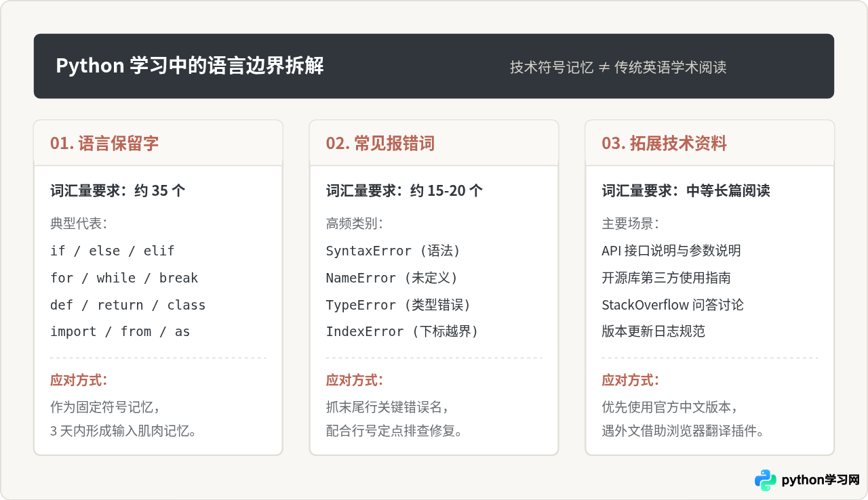Select code line import / from / as
This screenshot has height=500, width=868.
point(120,331)
